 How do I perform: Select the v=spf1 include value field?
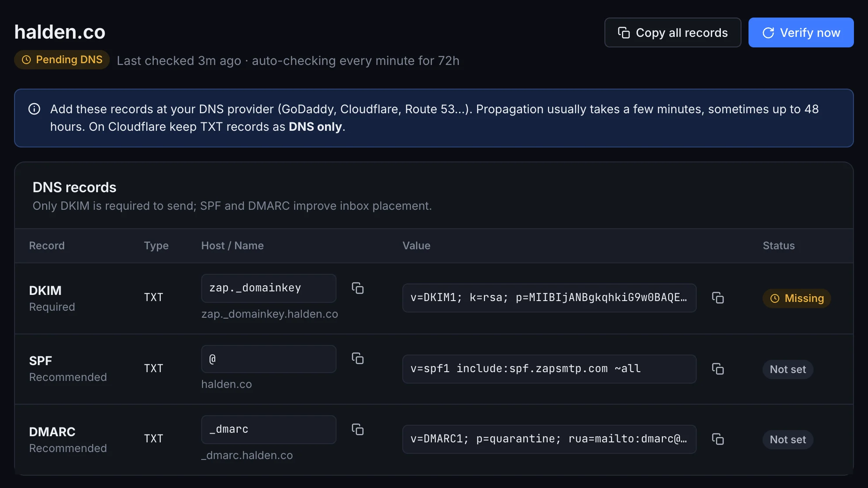(x=549, y=369)
